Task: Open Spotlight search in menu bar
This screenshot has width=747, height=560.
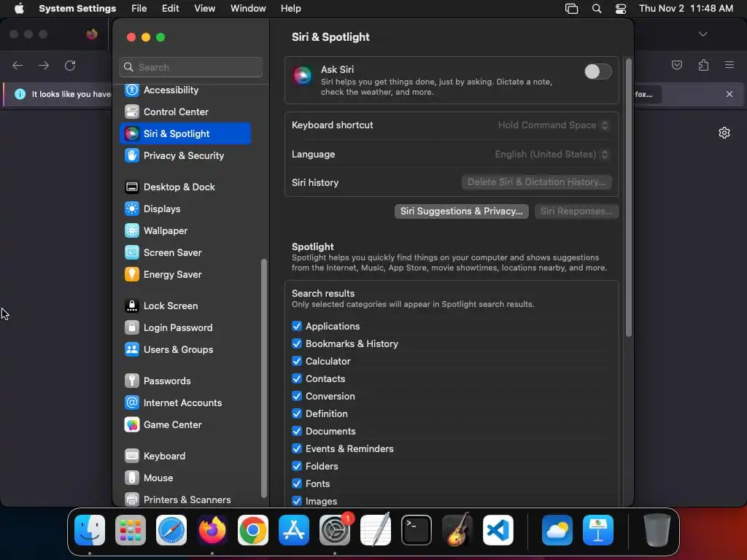Action: pos(597,9)
